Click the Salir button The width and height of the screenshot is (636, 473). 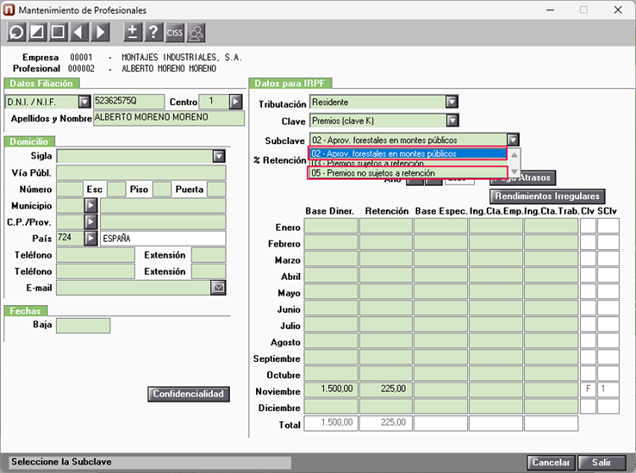tap(602, 462)
